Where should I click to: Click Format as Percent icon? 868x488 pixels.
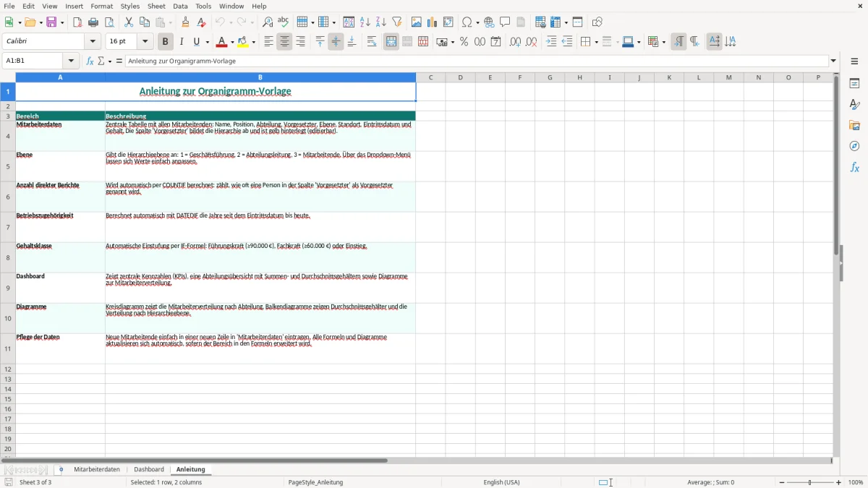(x=464, y=42)
